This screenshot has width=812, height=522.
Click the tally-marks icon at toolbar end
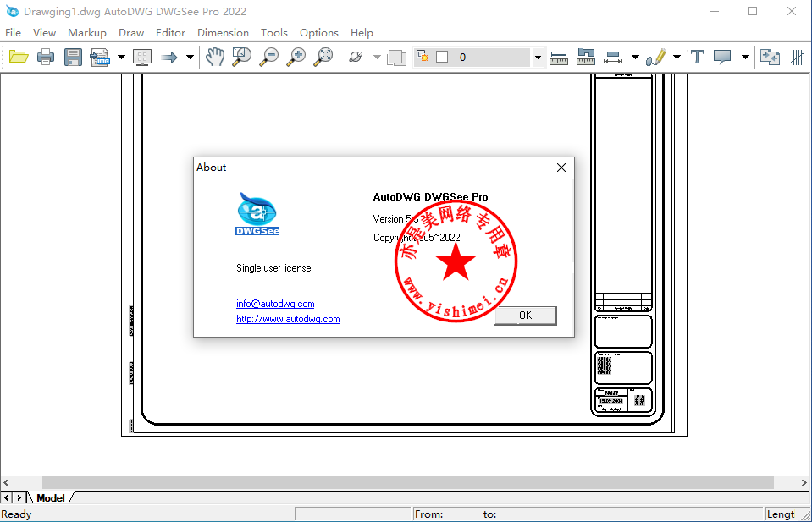click(798, 57)
